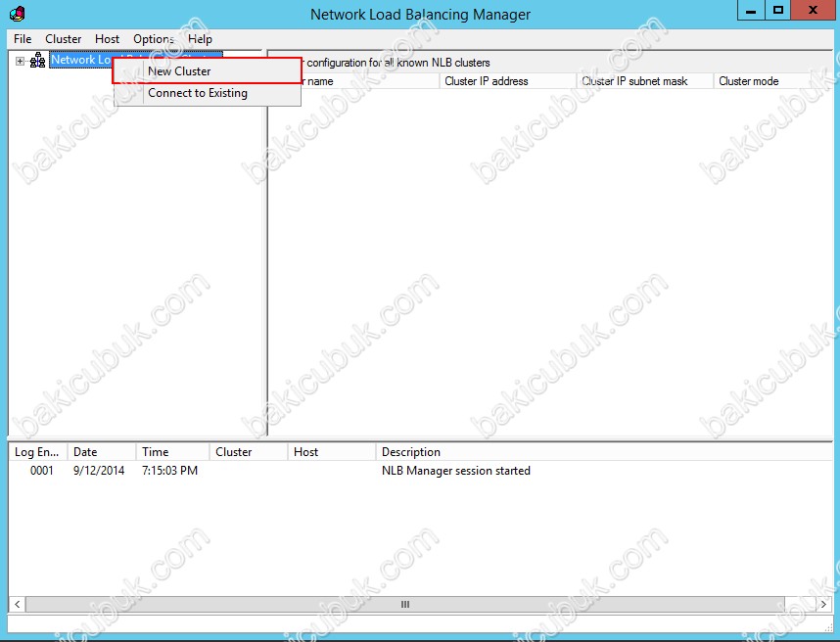Close the Network Load Balancing Manager window

[x=813, y=11]
